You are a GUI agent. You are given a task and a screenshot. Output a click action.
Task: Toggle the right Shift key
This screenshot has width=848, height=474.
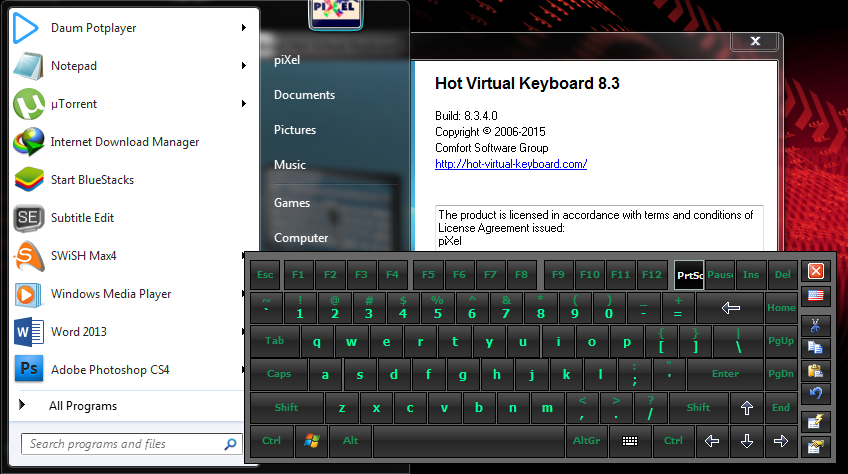pos(699,408)
